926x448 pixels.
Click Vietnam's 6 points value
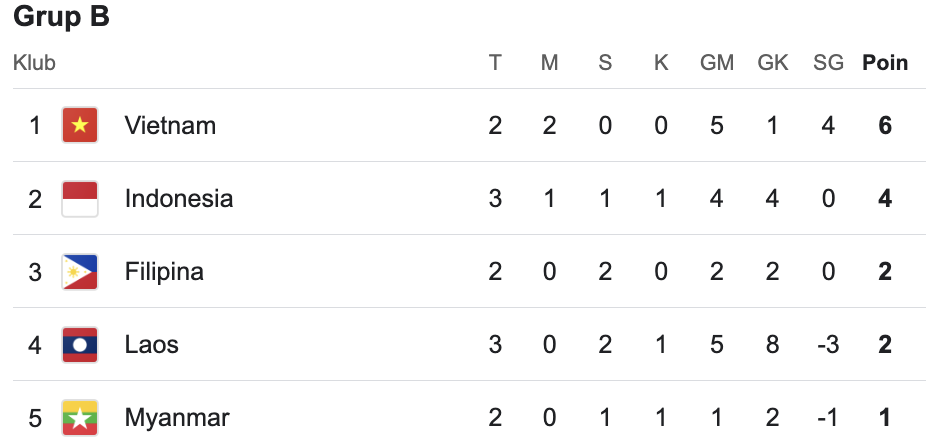[x=885, y=126]
